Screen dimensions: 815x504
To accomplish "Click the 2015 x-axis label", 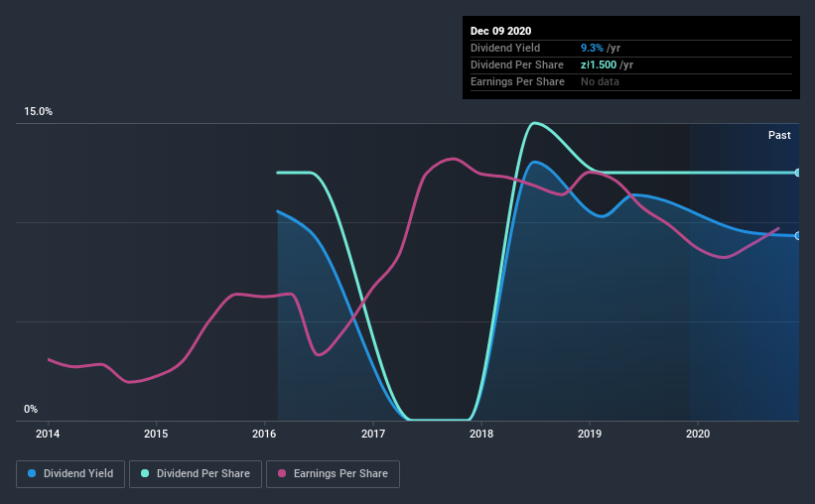I will pos(156,434).
